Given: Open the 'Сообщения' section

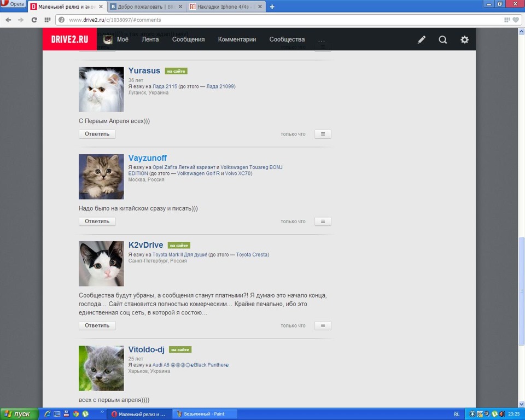Looking at the screenshot, I should click(189, 39).
